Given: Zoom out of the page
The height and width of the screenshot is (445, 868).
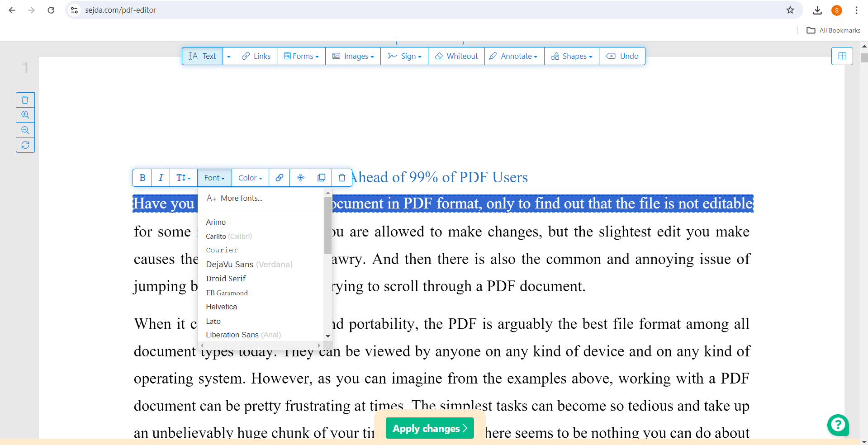Looking at the screenshot, I should coord(25,130).
